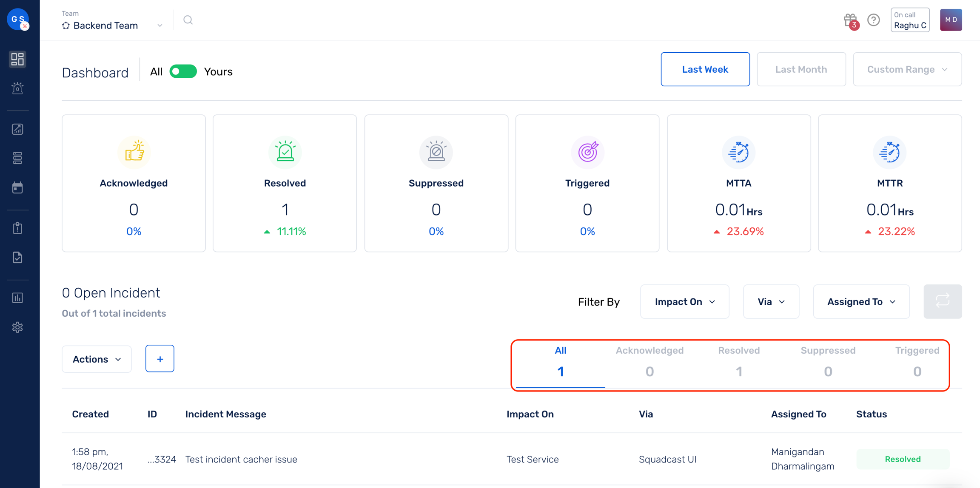
Task: Click incident ID ...3324
Action: pos(162,459)
